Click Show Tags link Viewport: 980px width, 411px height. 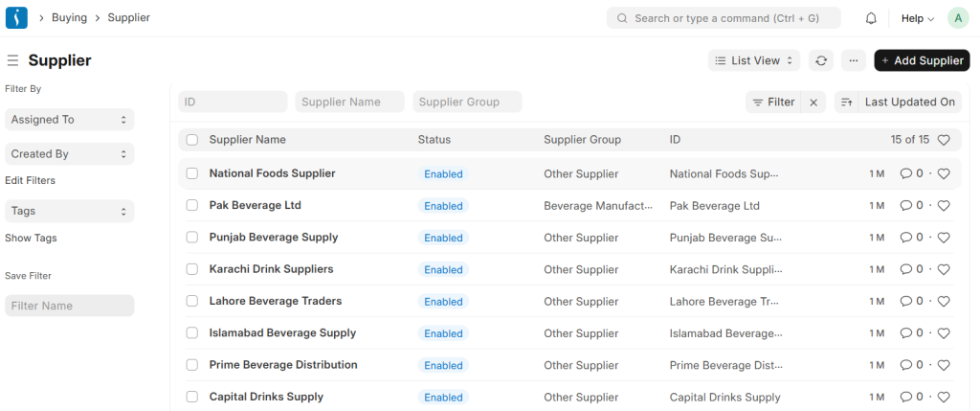(31, 239)
